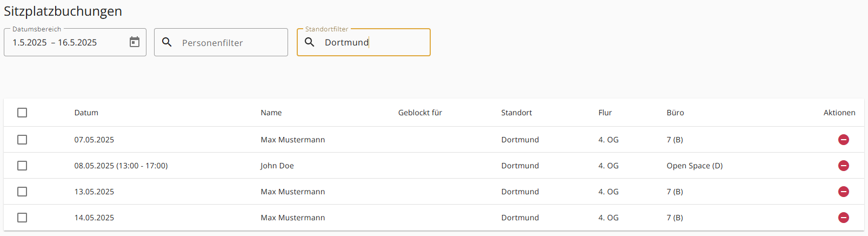This screenshot has height=236, width=868.
Task: Tick the 13.05.2025 row checkbox
Action: [22, 192]
